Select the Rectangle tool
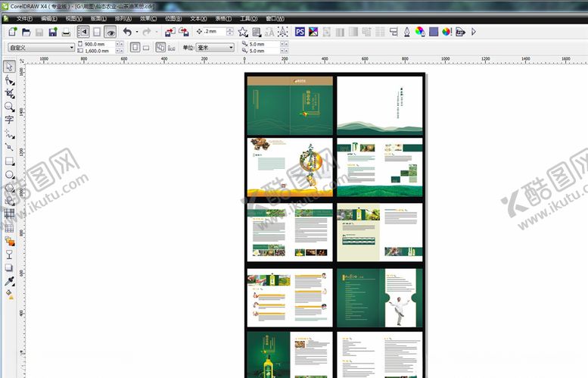Image resolution: width=588 pixels, height=378 pixels. pyautogui.click(x=10, y=161)
